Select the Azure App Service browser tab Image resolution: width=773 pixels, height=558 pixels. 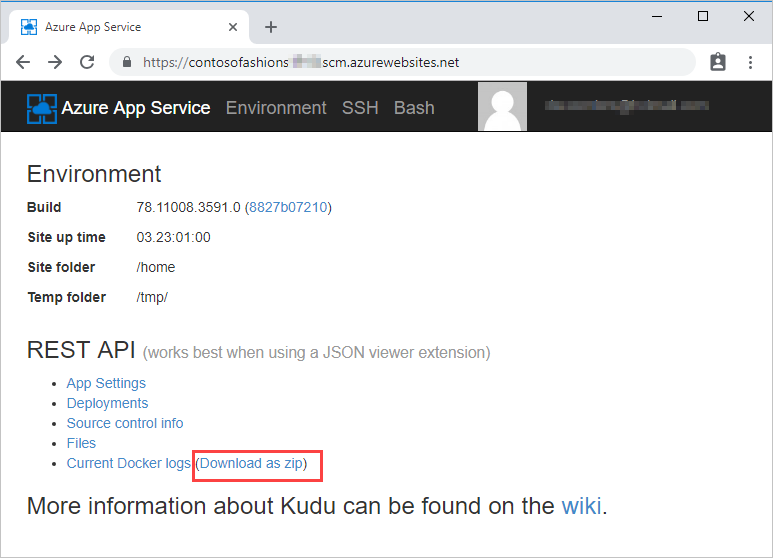(128, 27)
